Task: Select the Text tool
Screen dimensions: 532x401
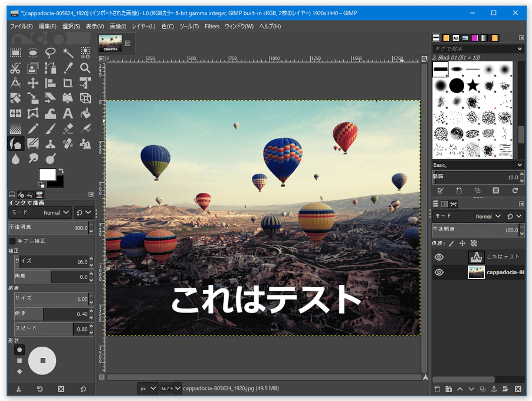Action: click(68, 113)
